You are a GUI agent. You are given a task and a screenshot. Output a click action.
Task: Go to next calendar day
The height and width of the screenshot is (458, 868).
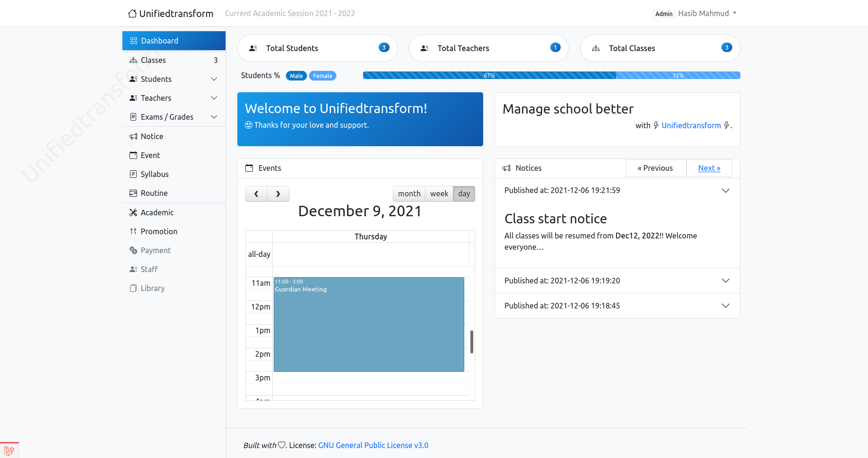278,194
